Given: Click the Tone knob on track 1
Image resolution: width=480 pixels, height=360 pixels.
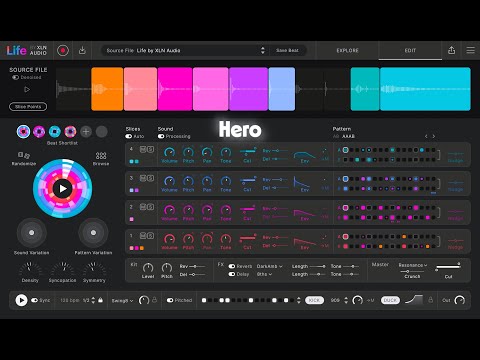Looking at the screenshot, I should [226, 239].
